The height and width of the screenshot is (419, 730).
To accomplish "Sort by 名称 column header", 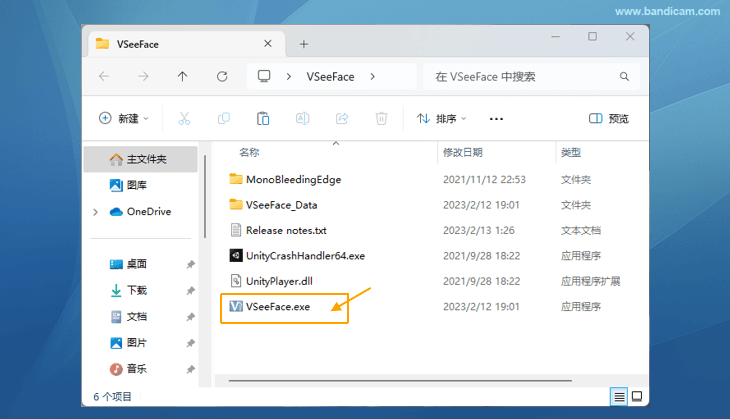I will 250,152.
